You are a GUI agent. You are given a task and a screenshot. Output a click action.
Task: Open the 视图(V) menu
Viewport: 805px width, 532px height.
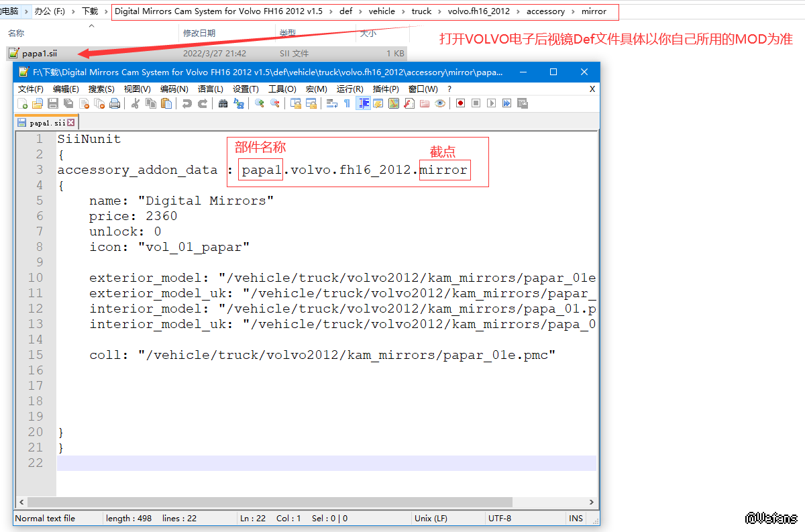tap(138, 89)
